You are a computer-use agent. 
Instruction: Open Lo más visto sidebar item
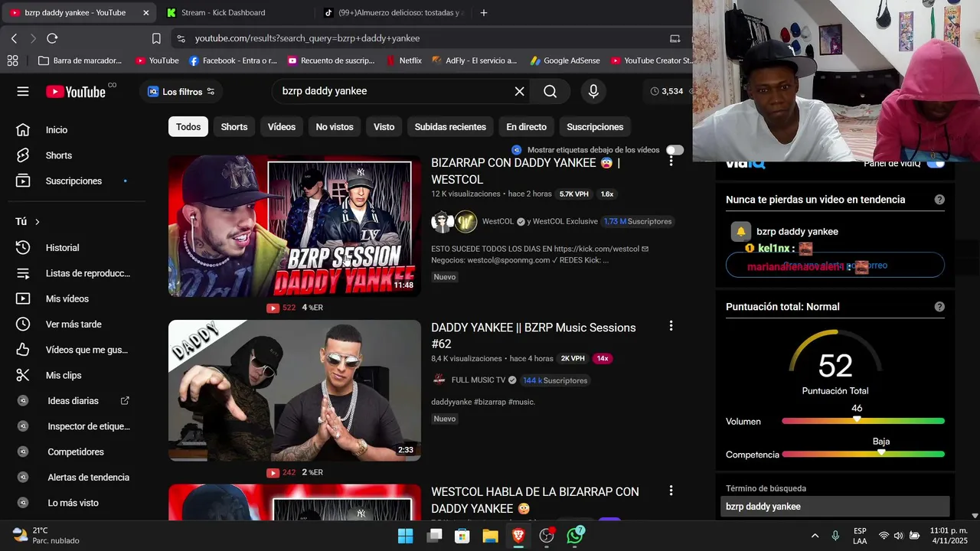coord(73,503)
